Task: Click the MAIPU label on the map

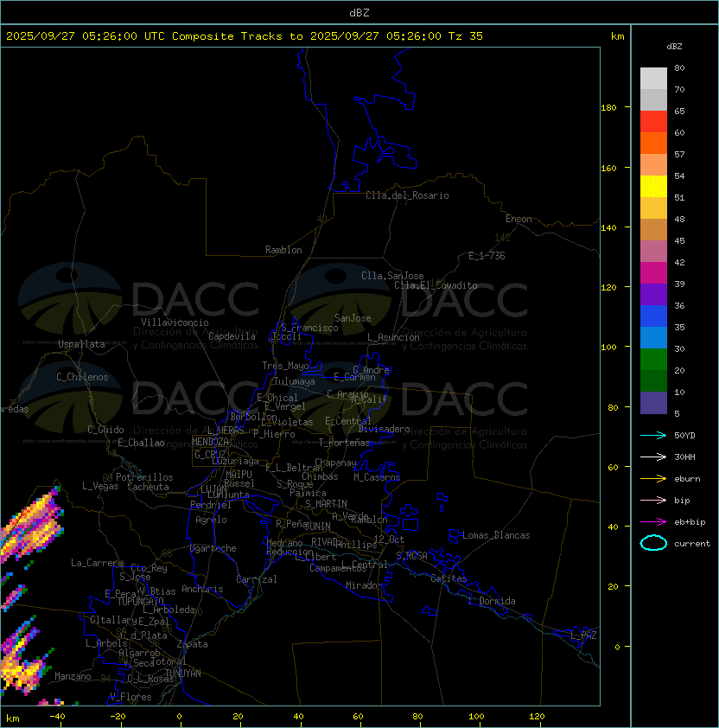Action: (x=239, y=475)
